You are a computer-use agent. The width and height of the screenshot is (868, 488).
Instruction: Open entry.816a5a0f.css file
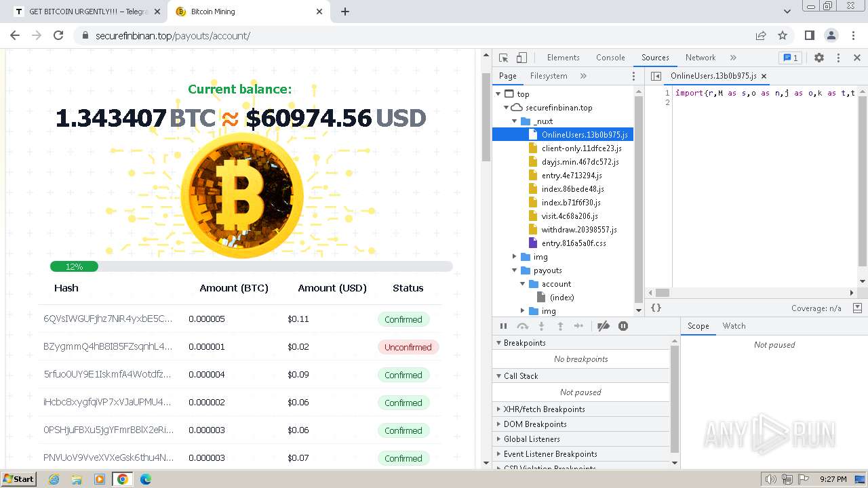pyautogui.click(x=574, y=243)
